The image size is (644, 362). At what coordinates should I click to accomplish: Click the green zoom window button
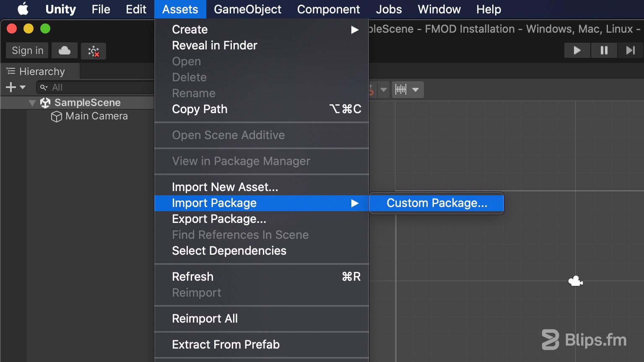[45, 28]
